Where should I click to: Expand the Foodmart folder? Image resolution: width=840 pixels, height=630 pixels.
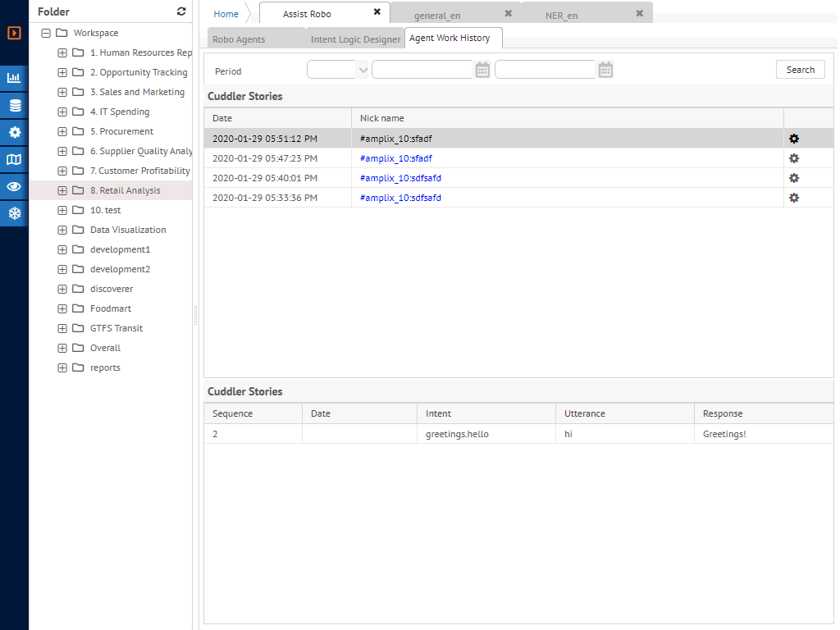point(62,309)
